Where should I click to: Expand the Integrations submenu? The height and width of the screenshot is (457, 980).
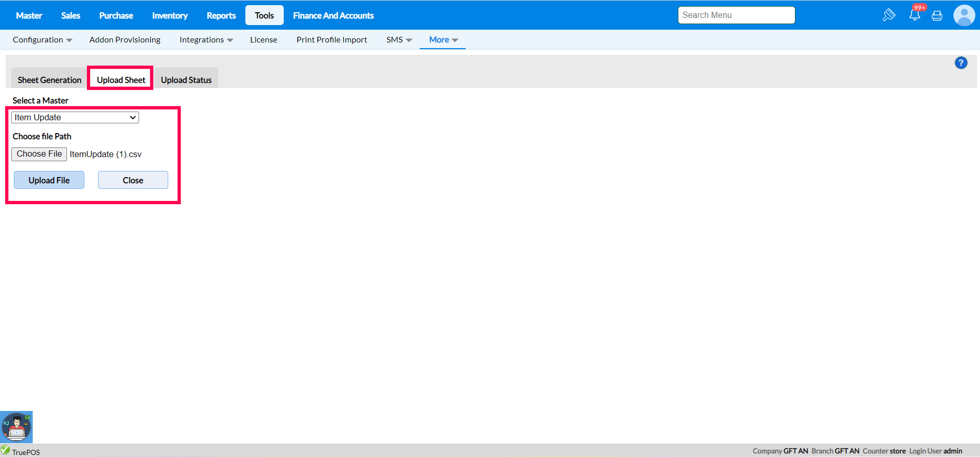pyautogui.click(x=206, y=39)
